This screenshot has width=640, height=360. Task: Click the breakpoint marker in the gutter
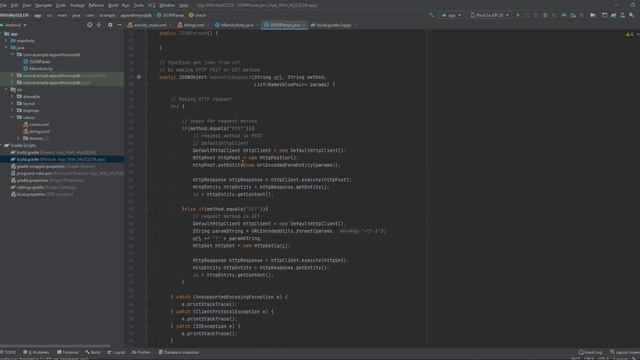click(139, 77)
